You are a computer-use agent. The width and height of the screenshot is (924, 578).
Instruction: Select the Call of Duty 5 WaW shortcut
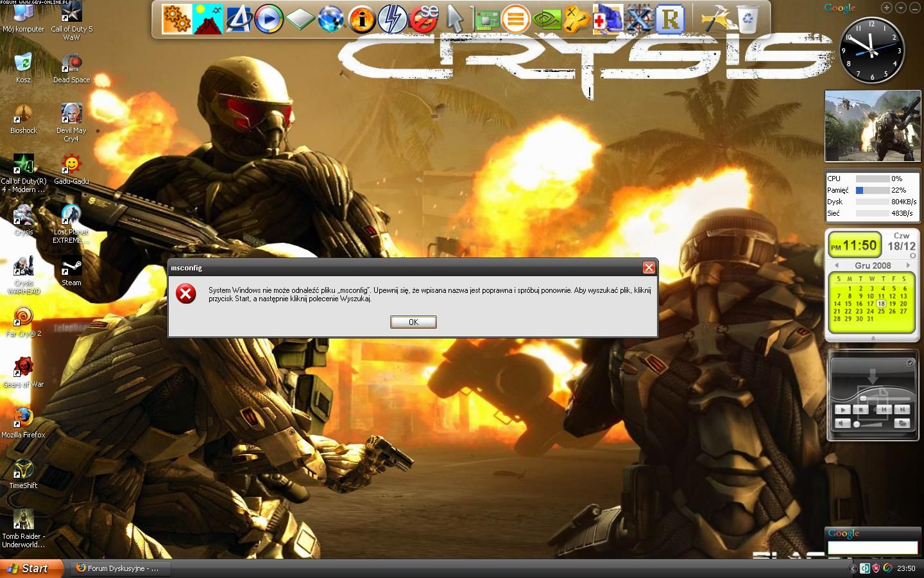(x=71, y=22)
